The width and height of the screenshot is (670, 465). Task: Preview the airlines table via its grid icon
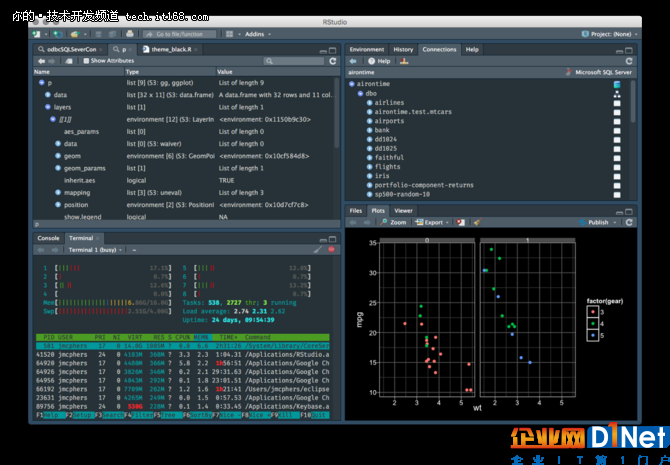pos(617,103)
